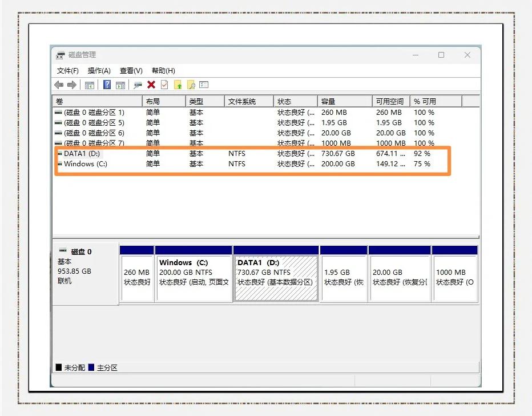
Task: Select the 20.00 GB recovery partition block
Action: pyautogui.click(x=400, y=277)
